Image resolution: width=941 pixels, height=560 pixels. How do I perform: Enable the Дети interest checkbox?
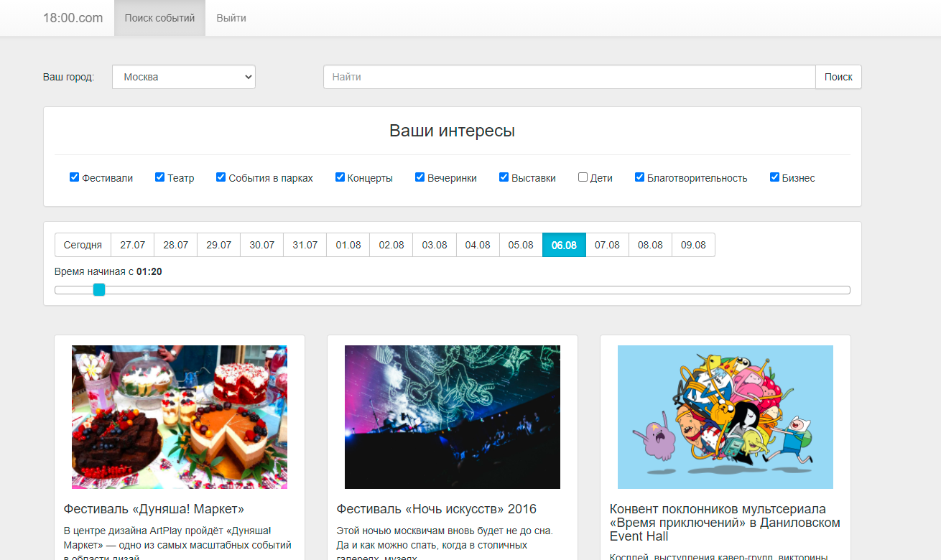click(583, 177)
